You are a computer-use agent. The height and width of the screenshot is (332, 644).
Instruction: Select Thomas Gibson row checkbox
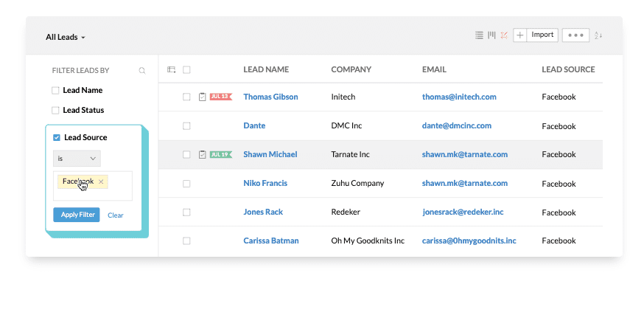click(186, 97)
